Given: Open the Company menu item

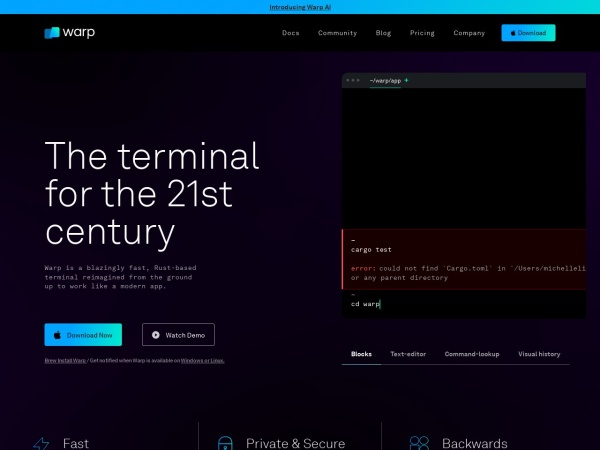Looking at the screenshot, I should (x=469, y=33).
